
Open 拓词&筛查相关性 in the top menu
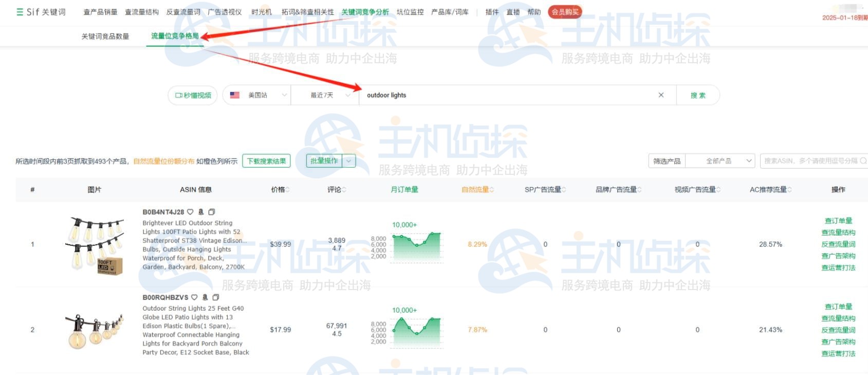pos(307,12)
